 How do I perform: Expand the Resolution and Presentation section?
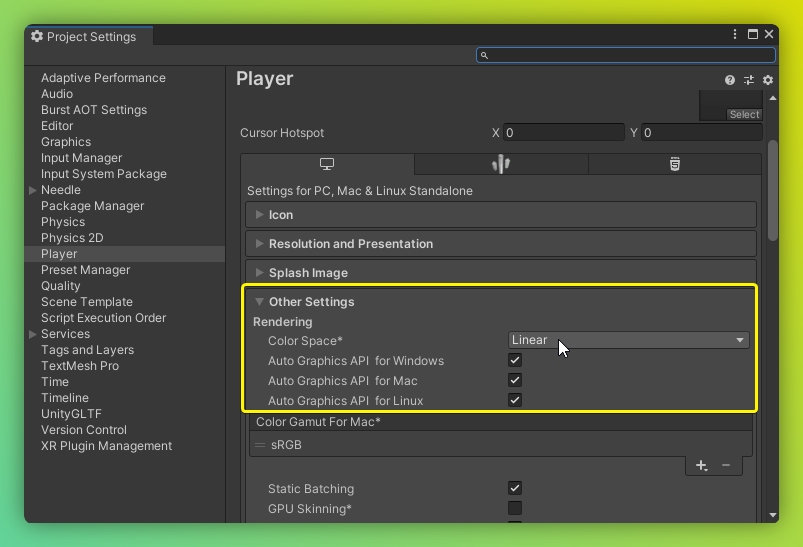pyautogui.click(x=350, y=244)
